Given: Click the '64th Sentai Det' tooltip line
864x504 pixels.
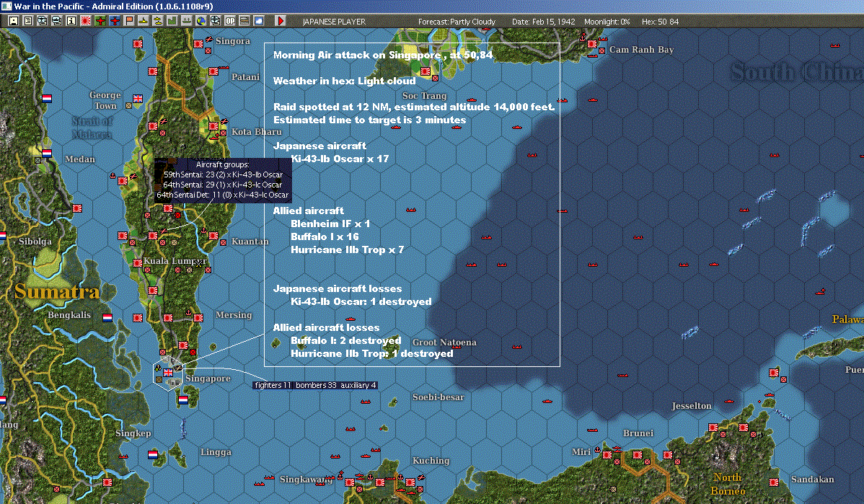Looking at the screenshot, I should tap(223, 195).
